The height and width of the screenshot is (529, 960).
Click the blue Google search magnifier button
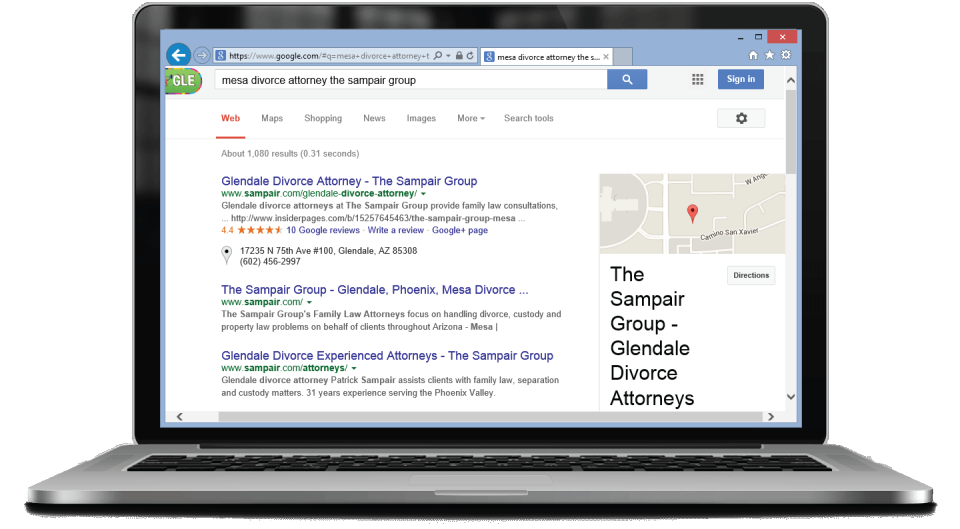coord(627,80)
